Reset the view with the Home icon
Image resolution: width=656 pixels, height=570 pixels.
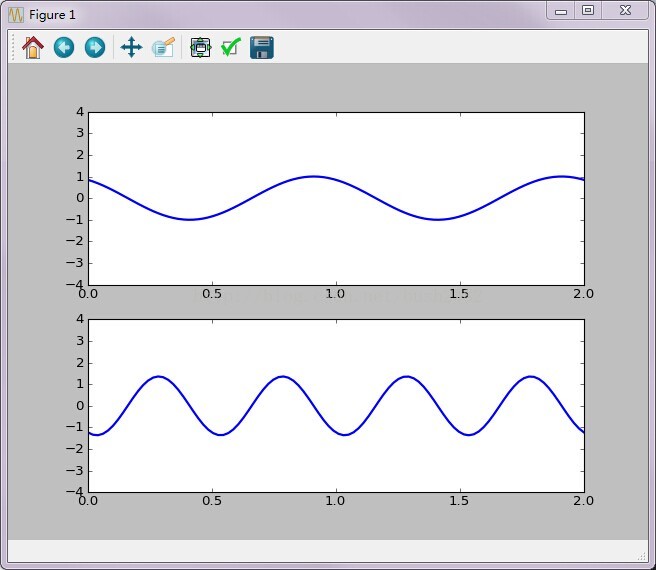point(33,47)
